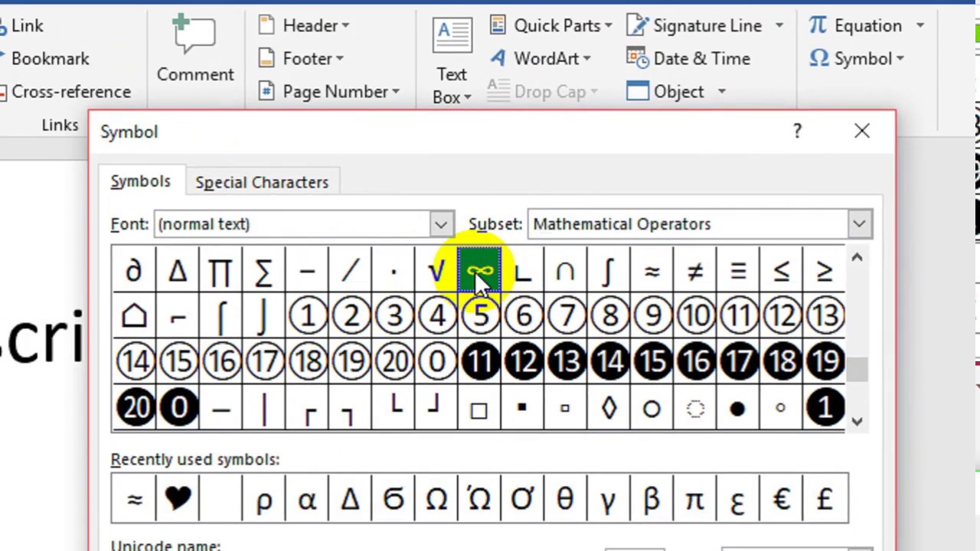Select the integral ∫ symbol

click(x=609, y=271)
